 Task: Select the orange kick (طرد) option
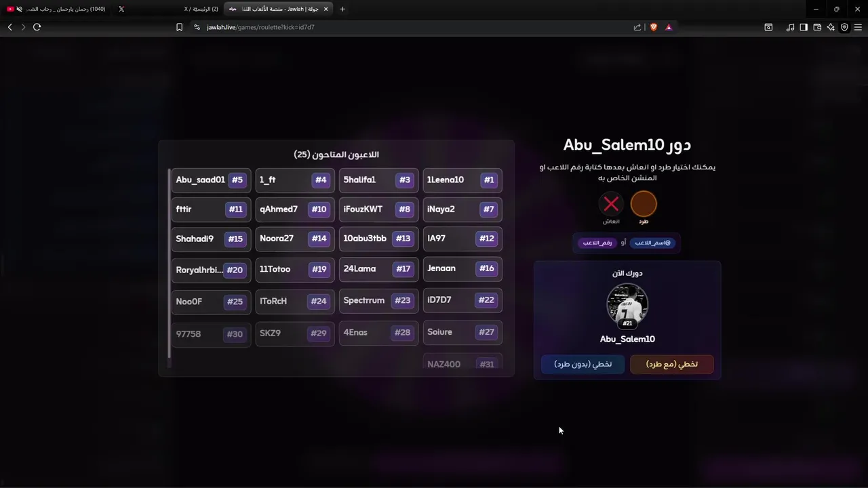(644, 204)
